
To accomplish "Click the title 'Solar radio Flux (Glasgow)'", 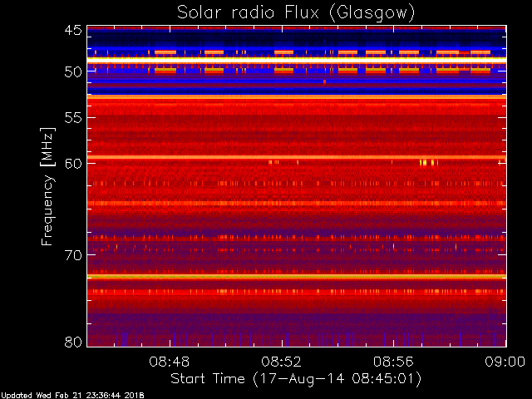I will coord(296,13).
